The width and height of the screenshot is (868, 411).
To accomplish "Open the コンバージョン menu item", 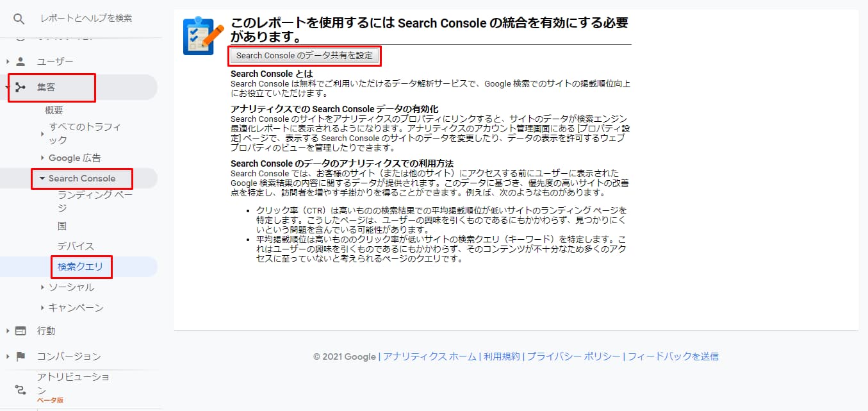I will point(69,356).
